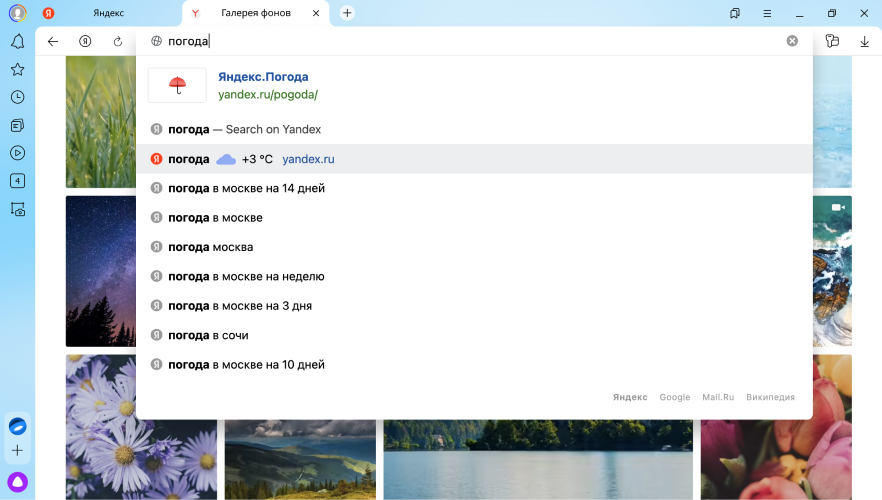Select погода — Search on Yandex suggestion
Screen dimensions: 882x500
(474, 129)
